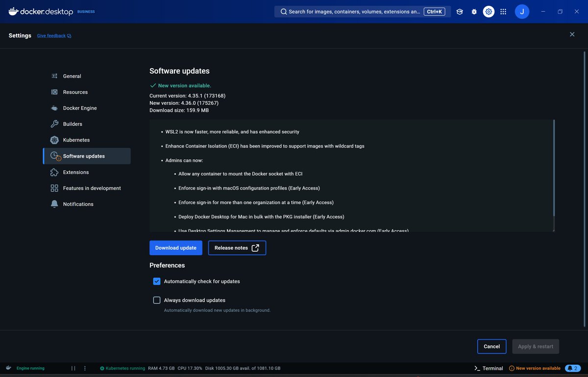Click the Download update button
Viewport: 588px width, 377px height.
[x=176, y=248]
